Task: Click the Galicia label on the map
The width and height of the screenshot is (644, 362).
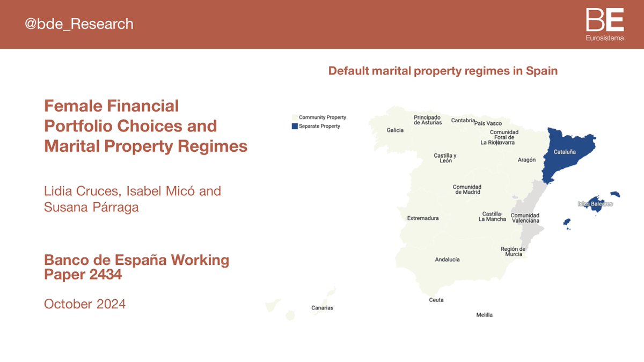Action: pyautogui.click(x=396, y=130)
